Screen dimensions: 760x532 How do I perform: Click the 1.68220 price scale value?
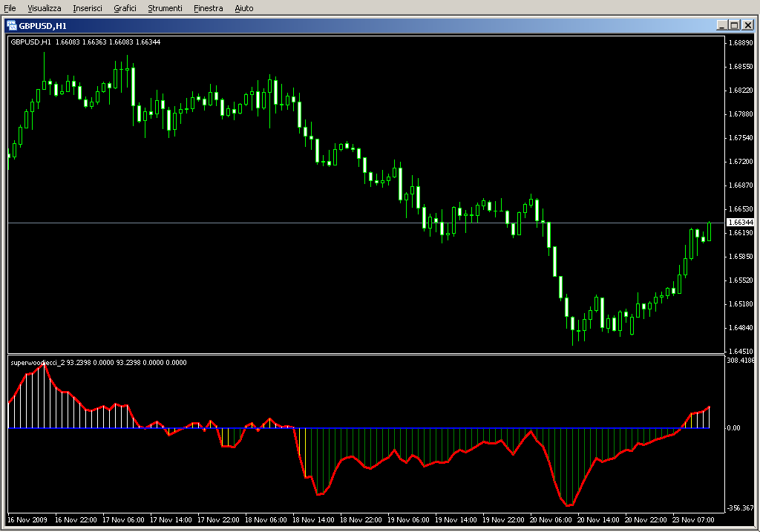(741, 90)
